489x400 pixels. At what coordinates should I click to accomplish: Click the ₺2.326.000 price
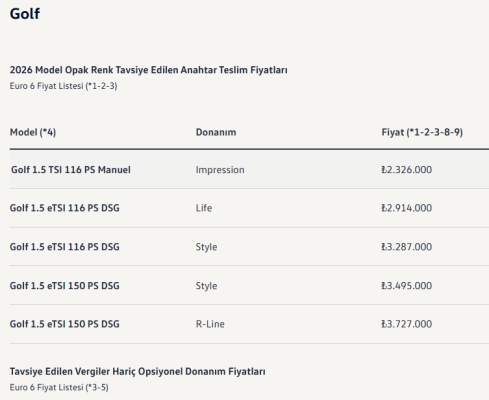407,170
